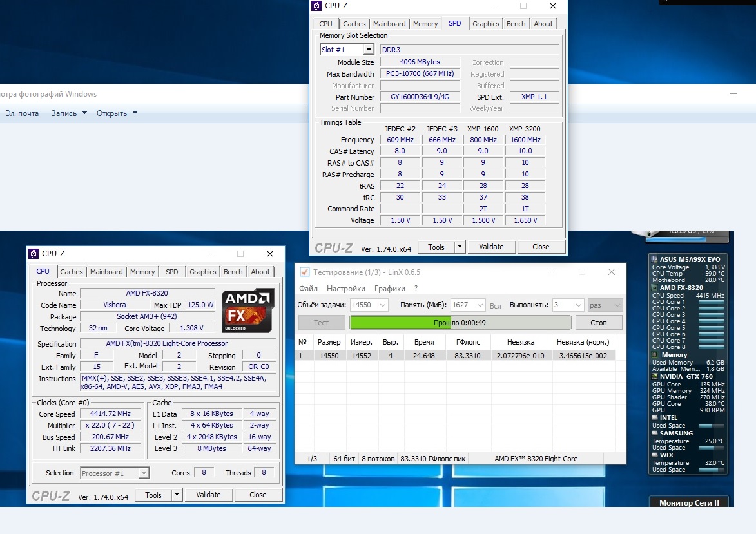The height and width of the screenshot is (534, 756).
Task: Click the CPU-Z app icon in CPU window title
Action: click(x=34, y=254)
